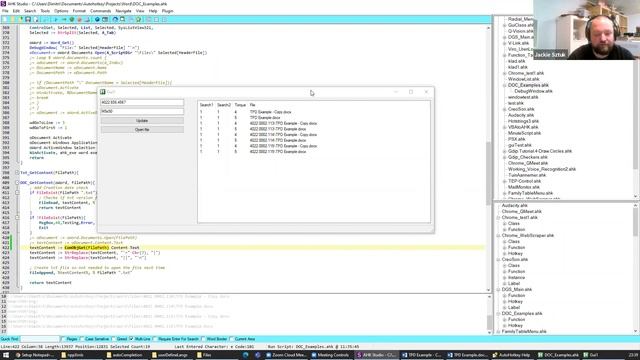This screenshot has width=640, height=360.
Task: Open the Plugin menu
Action: (167, 11)
